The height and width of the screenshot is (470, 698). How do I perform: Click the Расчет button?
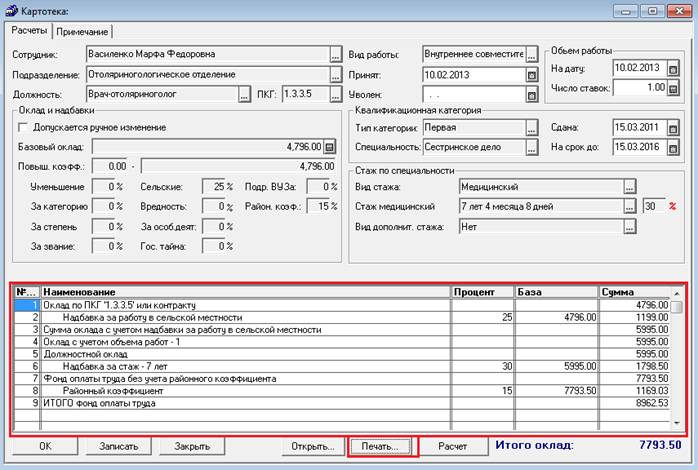pos(453,446)
